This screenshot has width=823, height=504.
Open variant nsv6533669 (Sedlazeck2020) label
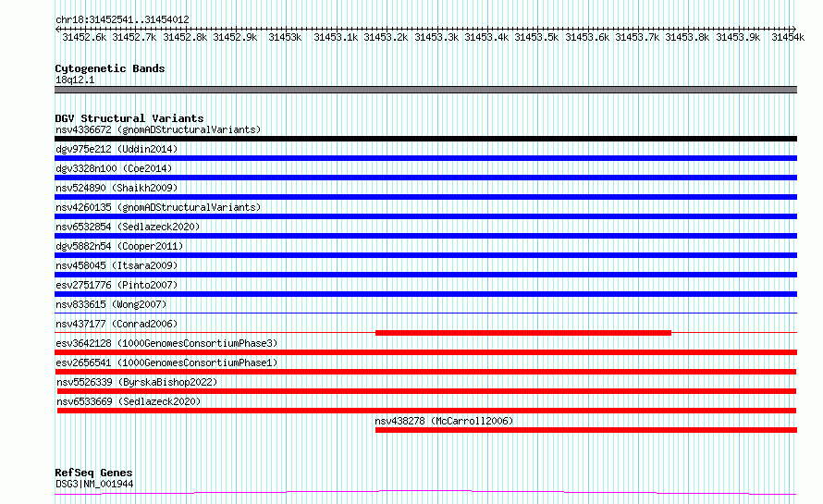(x=129, y=401)
